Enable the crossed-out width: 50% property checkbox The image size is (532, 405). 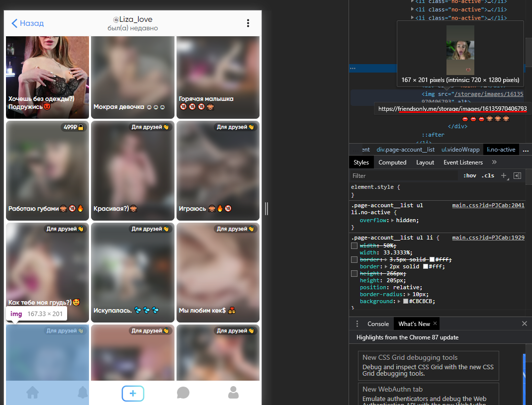tap(354, 245)
